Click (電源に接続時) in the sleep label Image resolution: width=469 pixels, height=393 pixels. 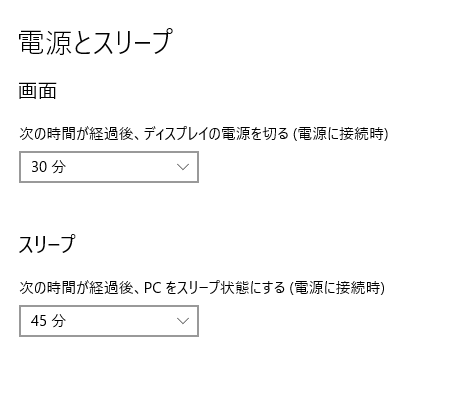point(337,288)
